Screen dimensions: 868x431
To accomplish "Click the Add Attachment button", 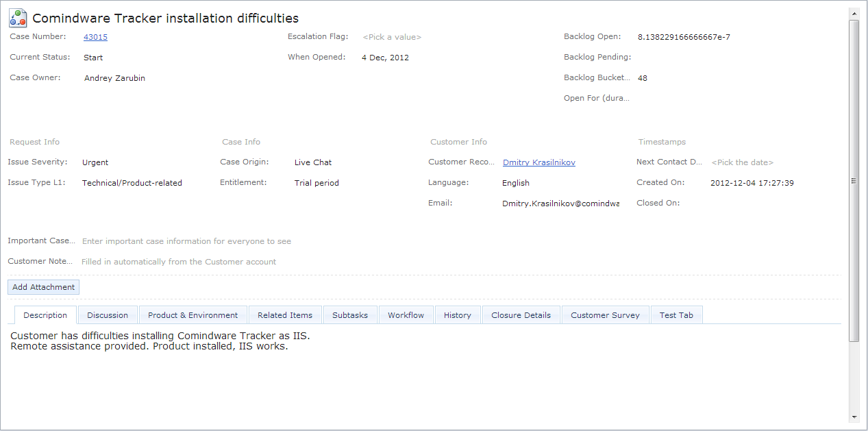I will click(44, 287).
